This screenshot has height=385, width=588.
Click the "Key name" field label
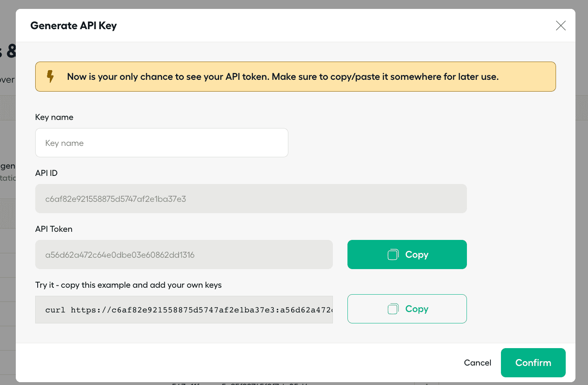54,117
